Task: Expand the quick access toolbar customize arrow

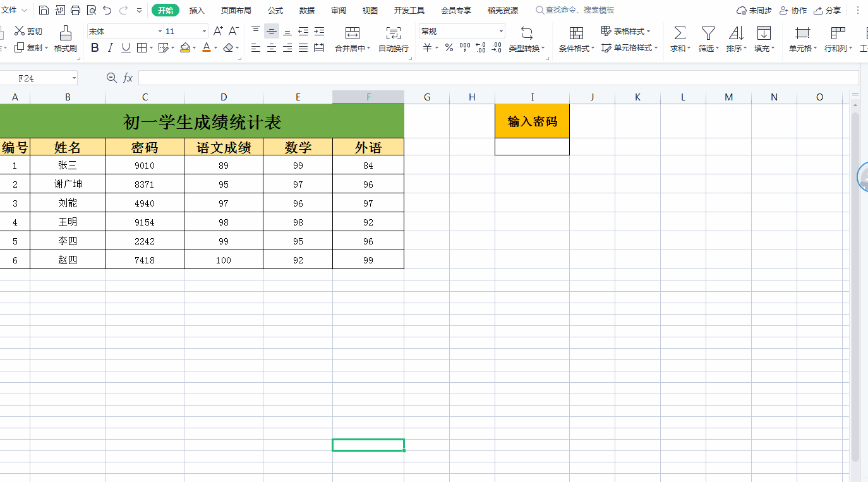Action: coord(139,10)
